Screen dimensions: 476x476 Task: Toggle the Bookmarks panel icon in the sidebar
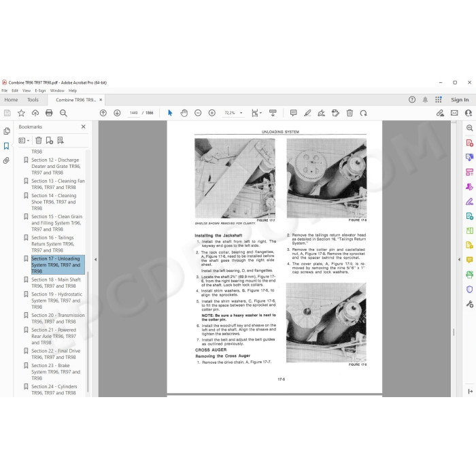coord(6,146)
